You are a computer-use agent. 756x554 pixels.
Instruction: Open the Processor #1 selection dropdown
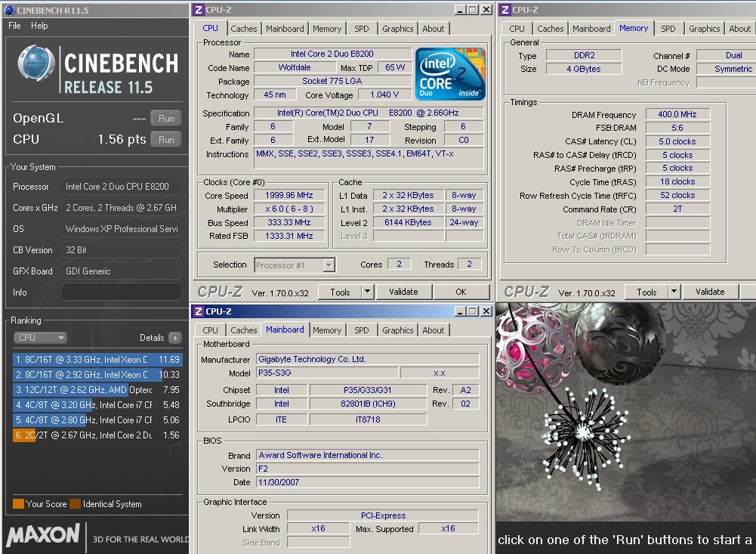coord(295,265)
